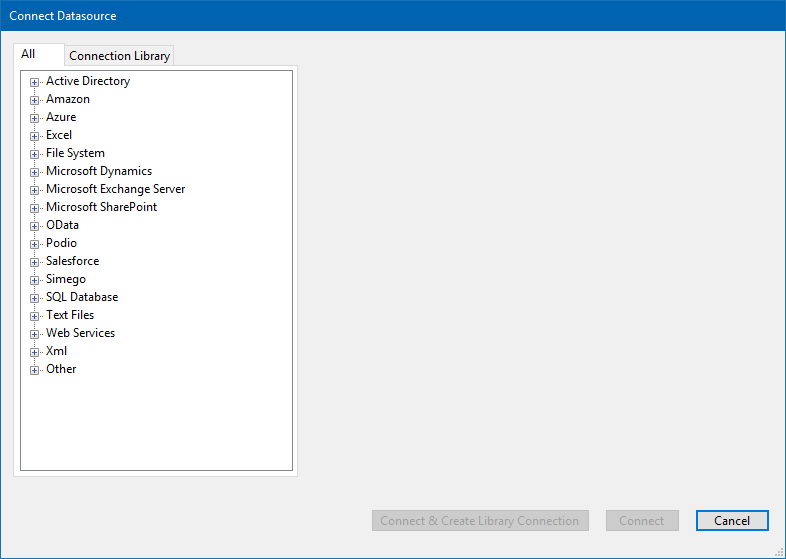The height and width of the screenshot is (559, 786).
Task: Select the Xml label
Action: pos(56,351)
